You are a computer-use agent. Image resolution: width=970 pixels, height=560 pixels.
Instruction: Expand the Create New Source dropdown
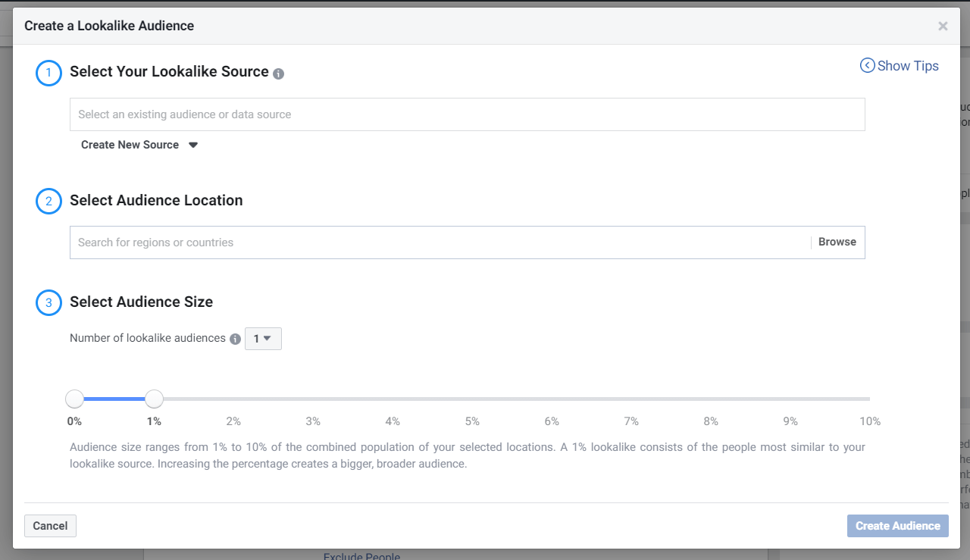pos(139,145)
